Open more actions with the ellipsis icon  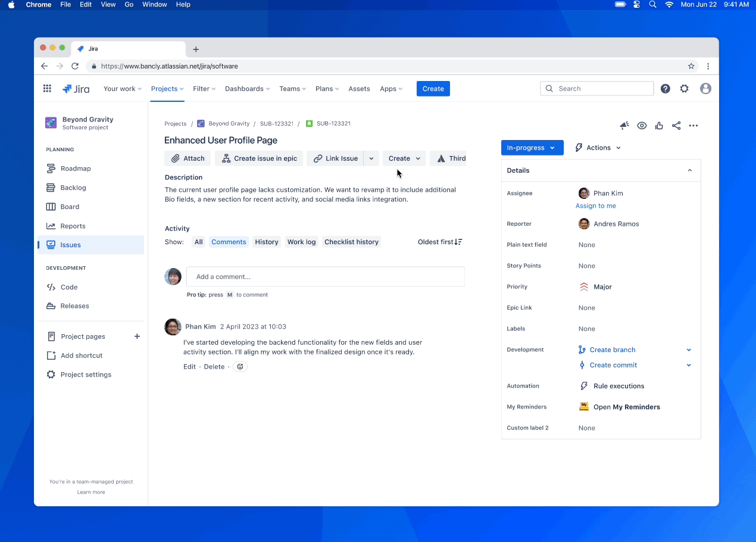pos(693,126)
